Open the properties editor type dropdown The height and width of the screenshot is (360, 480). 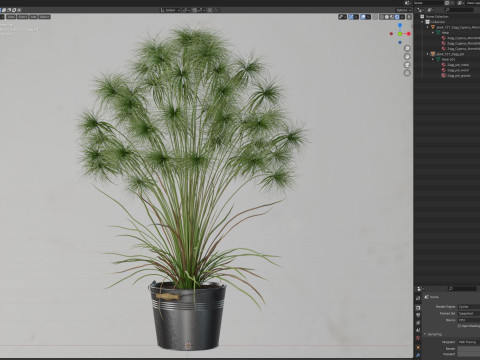coord(419,289)
